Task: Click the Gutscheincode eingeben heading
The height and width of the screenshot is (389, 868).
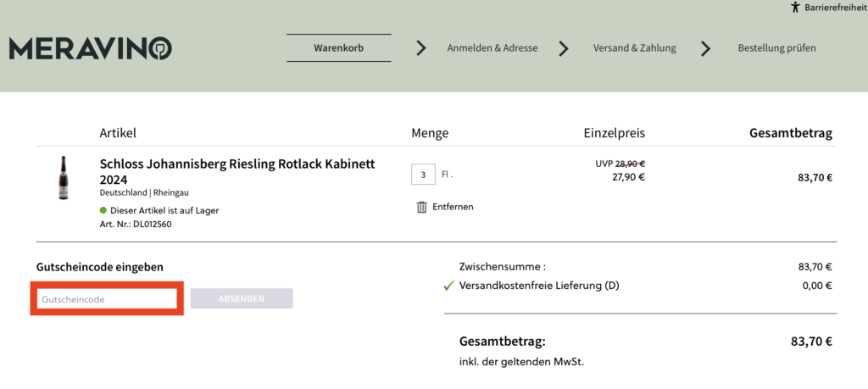Action: point(100,267)
